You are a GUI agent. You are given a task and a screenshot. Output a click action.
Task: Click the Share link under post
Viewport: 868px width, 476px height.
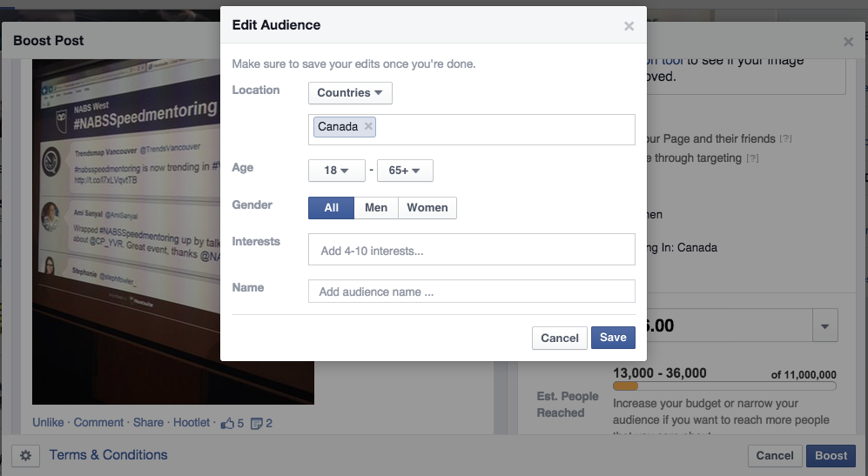pyautogui.click(x=148, y=423)
